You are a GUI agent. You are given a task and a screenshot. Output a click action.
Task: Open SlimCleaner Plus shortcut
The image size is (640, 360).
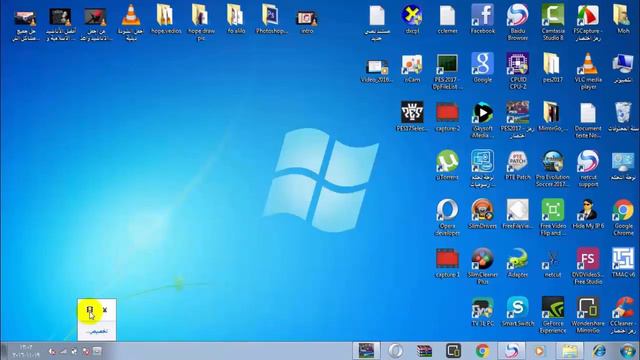[x=482, y=266]
